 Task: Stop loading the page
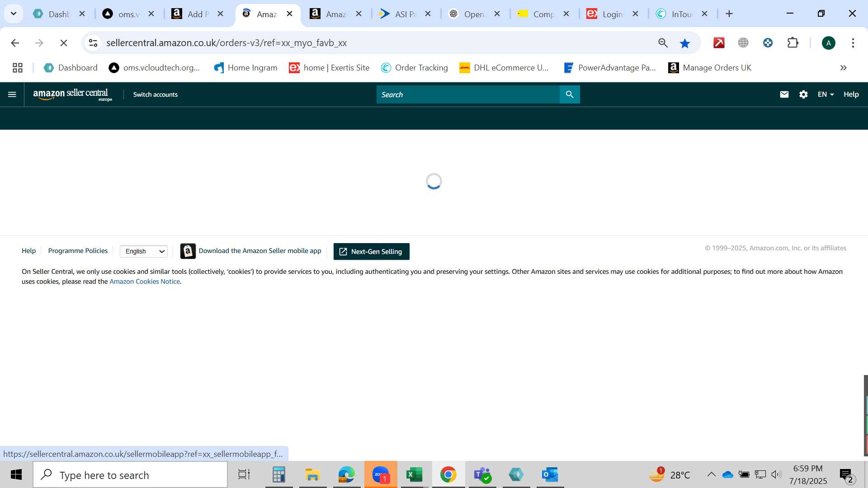(64, 43)
